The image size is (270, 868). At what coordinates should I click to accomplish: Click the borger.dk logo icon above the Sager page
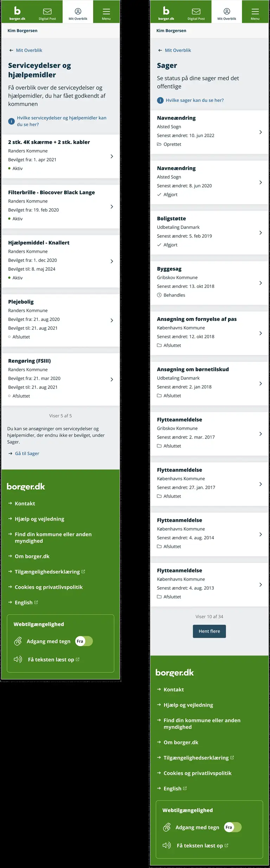[166, 11]
